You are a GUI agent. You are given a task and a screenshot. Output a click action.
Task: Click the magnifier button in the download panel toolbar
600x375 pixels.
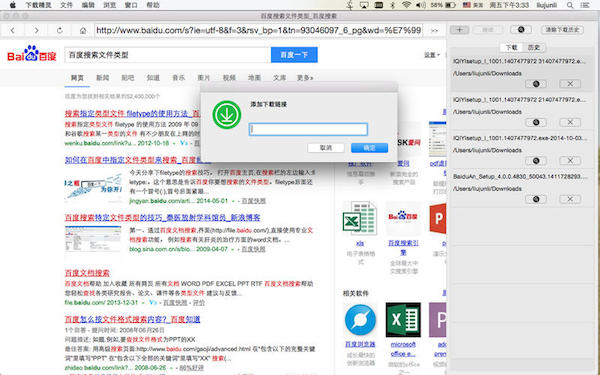[521, 30]
